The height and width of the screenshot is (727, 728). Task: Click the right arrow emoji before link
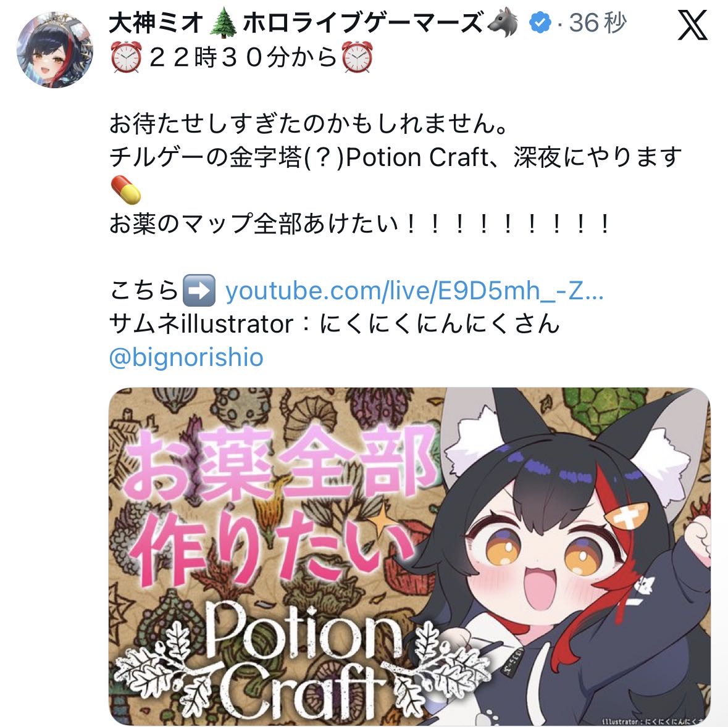[199, 291]
